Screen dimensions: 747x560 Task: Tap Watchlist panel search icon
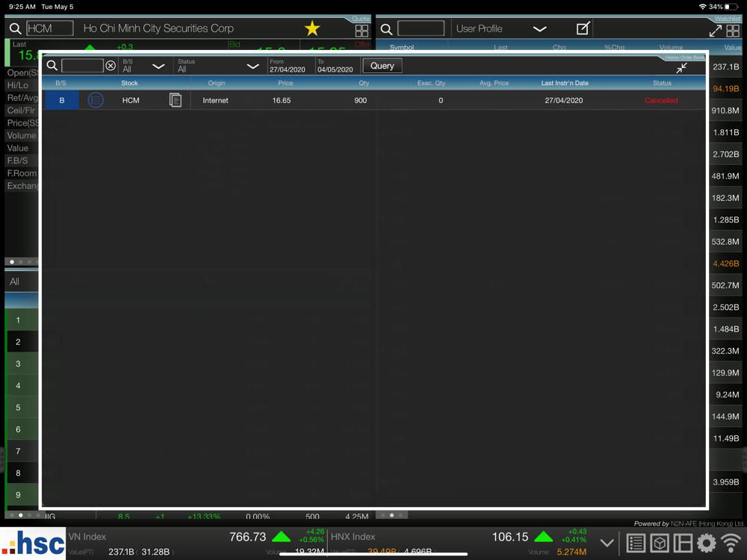tap(386, 29)
